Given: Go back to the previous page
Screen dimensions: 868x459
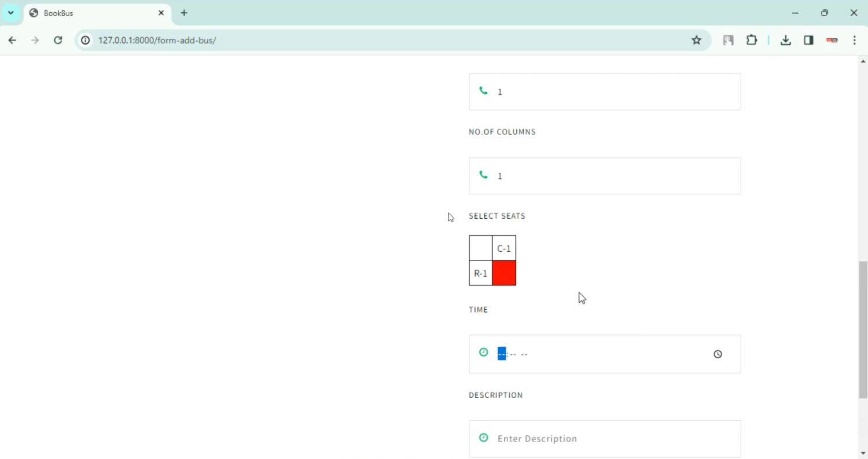Looking at the screenshot, I should point(12,40).
